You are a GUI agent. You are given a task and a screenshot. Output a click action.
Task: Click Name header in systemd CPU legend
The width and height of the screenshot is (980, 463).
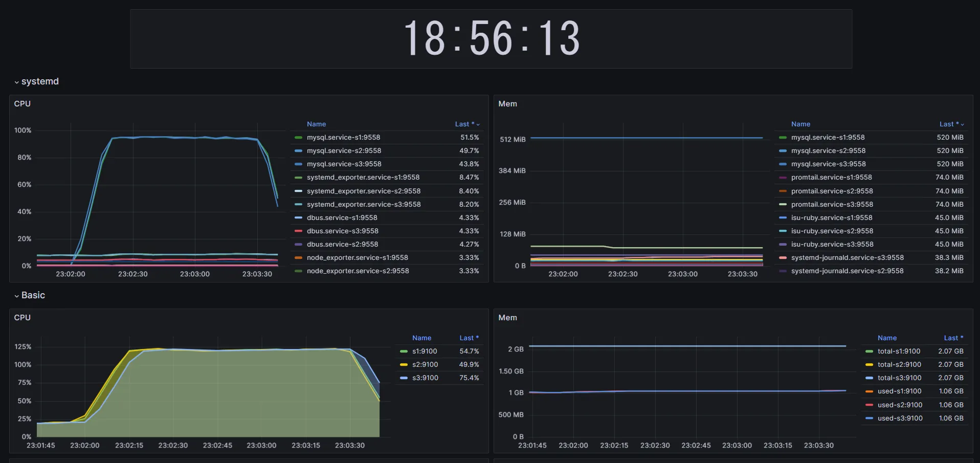coord(316,124)
